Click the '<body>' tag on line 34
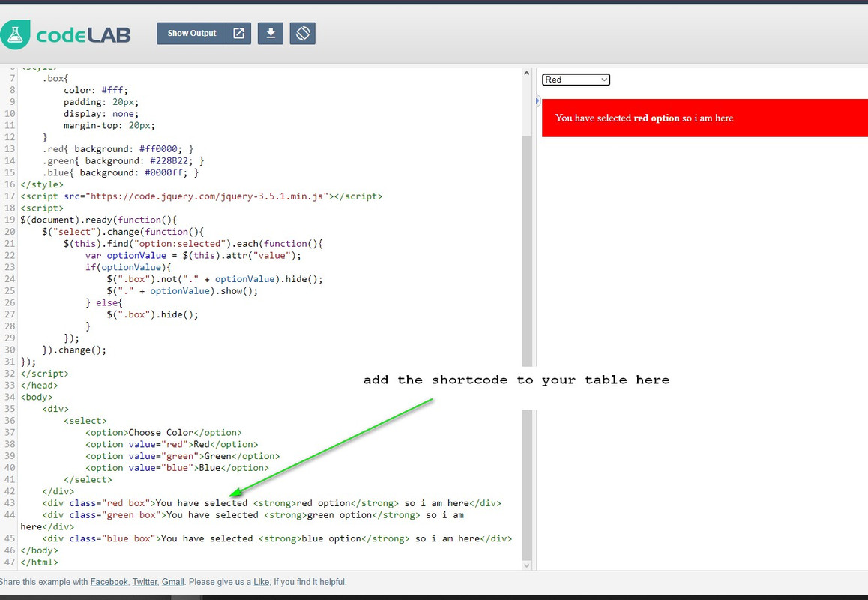The image size is (868, 600). [x=37, y=397]
